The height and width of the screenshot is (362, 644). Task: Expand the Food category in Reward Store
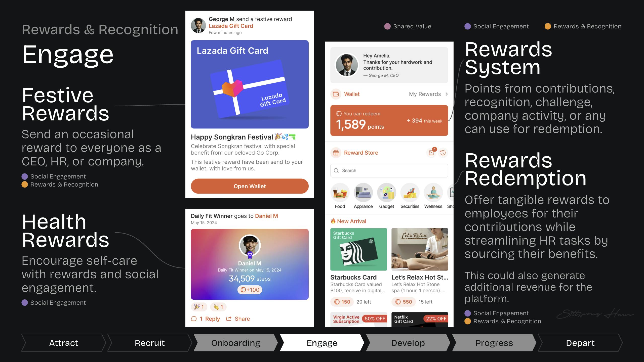(x=340, y=194)
